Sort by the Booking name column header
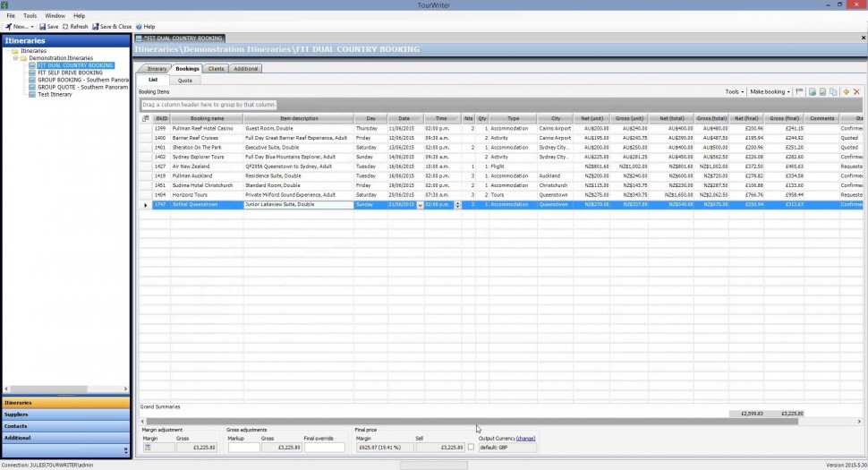 (x=207, y=118)
